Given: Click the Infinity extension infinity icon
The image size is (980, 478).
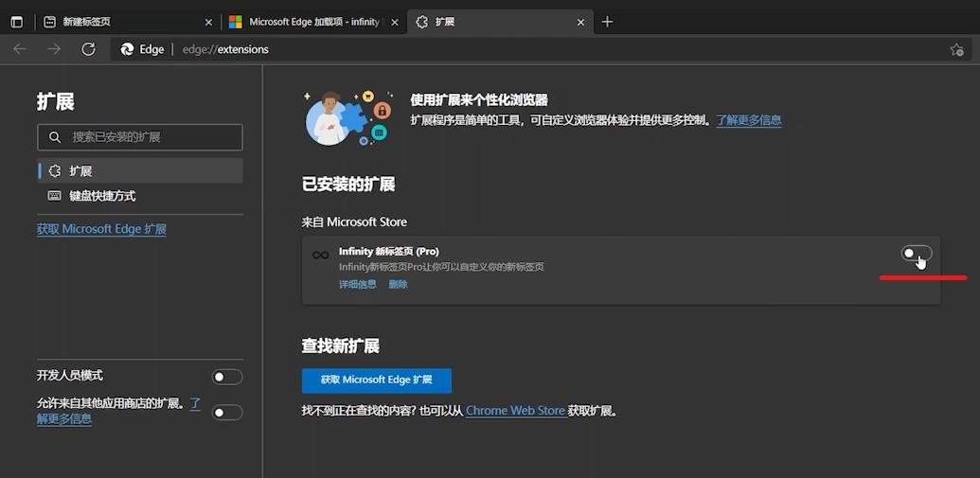Looking at the screenshot, I should tap(321, 255).
